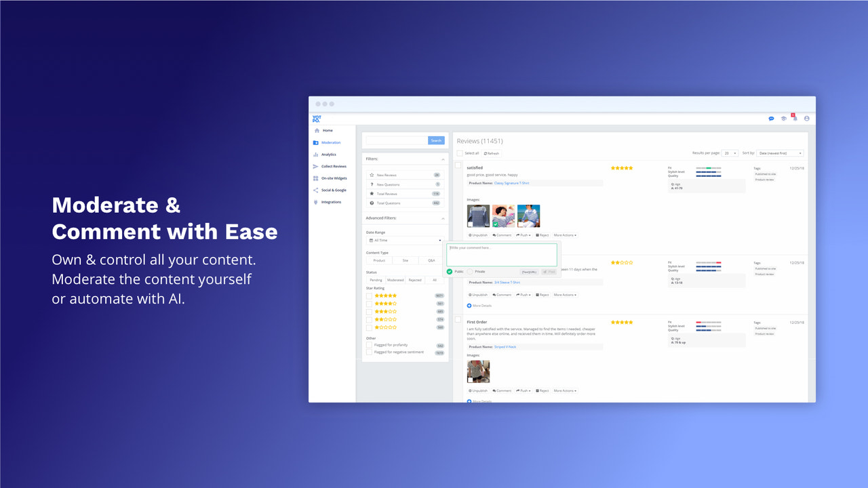Click the Yotpo logo
The image size is (868, 488).
coord(317,119)
